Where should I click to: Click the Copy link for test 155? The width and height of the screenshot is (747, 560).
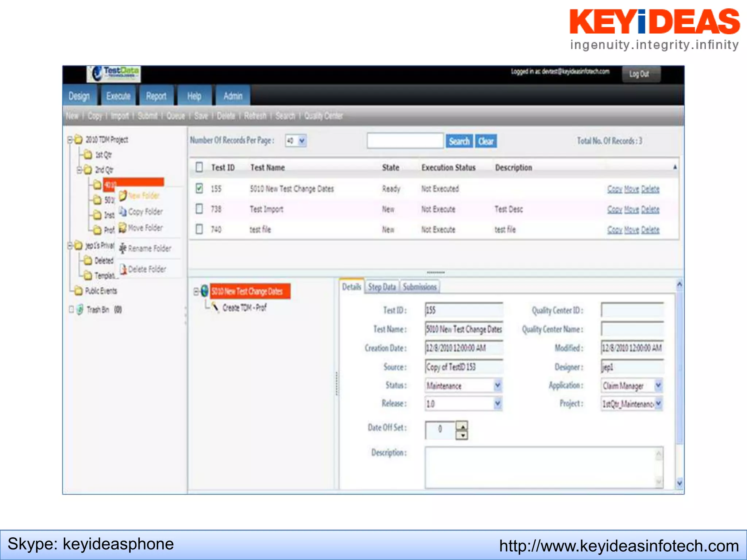point(615,189)
